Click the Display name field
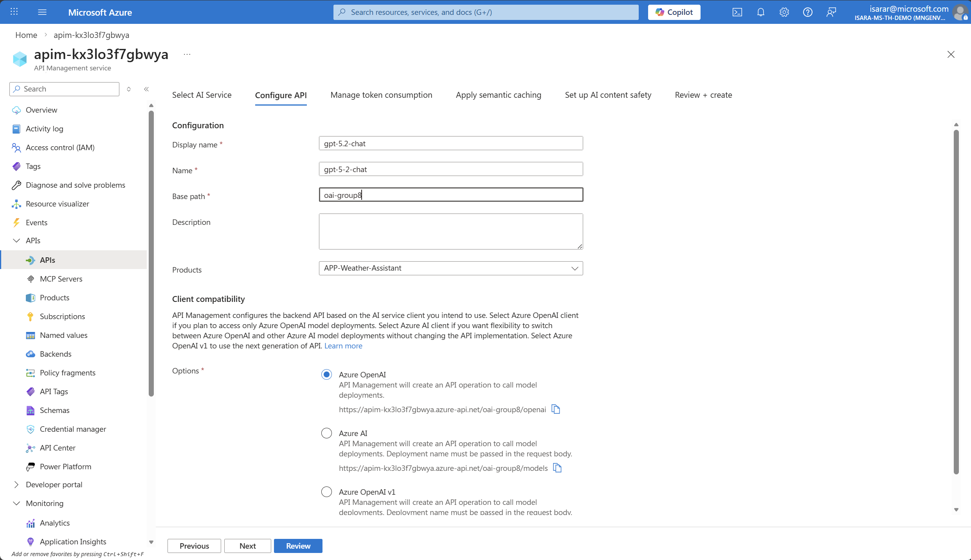The image size is (971, 560). tap(451, 143)
